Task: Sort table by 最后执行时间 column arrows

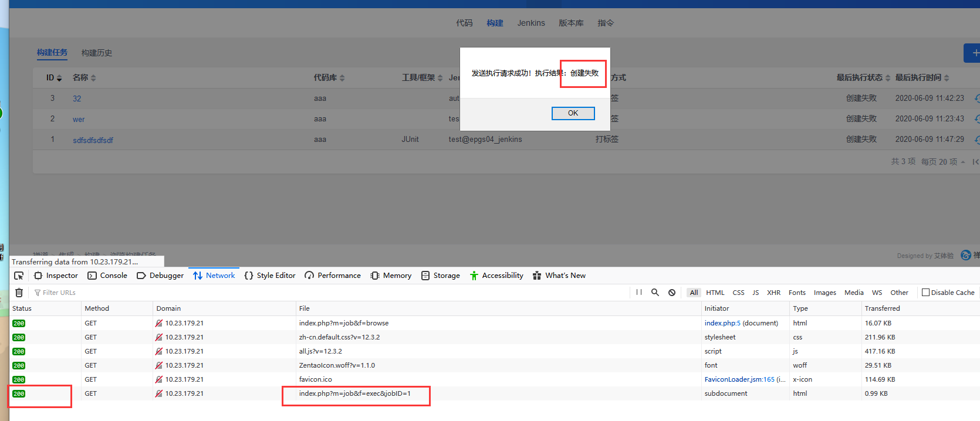Action: 947,78
